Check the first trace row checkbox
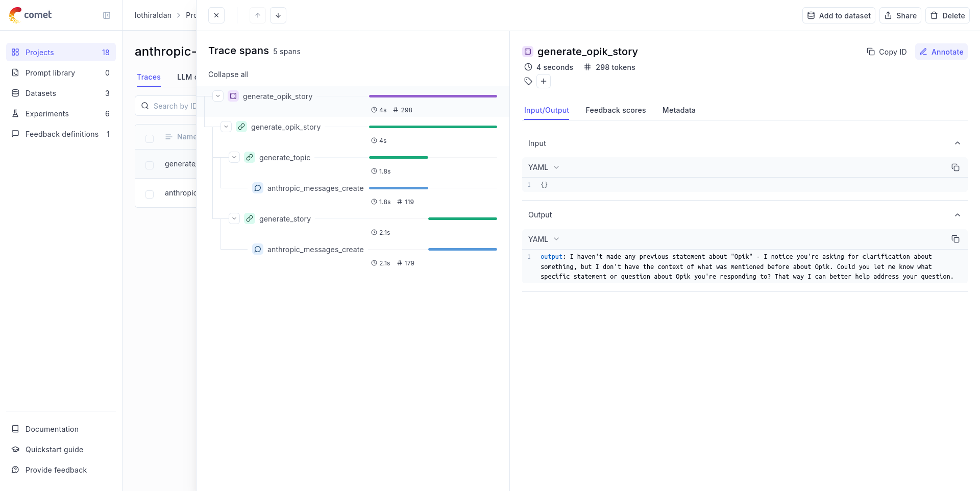The width and height of the screenshot is (980, 491). pos(150,165)
